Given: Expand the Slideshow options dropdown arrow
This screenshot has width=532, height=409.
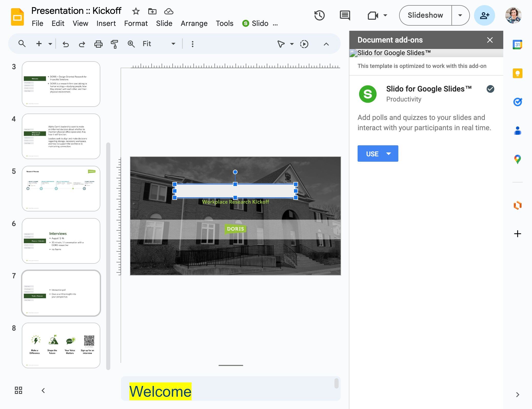Looking at the screenshot, I should 460,15.
